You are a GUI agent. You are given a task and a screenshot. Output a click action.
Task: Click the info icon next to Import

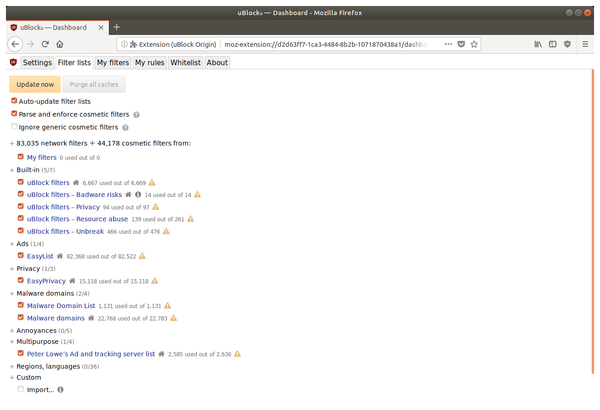[60, 390]
